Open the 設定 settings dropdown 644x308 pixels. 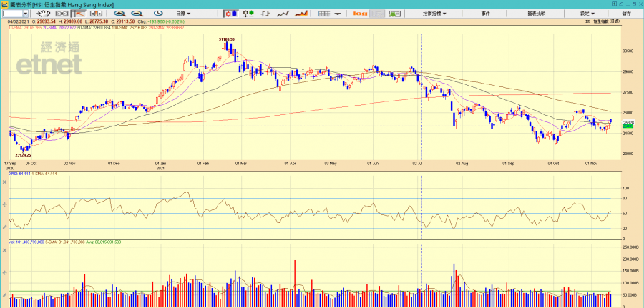point(587,14)
